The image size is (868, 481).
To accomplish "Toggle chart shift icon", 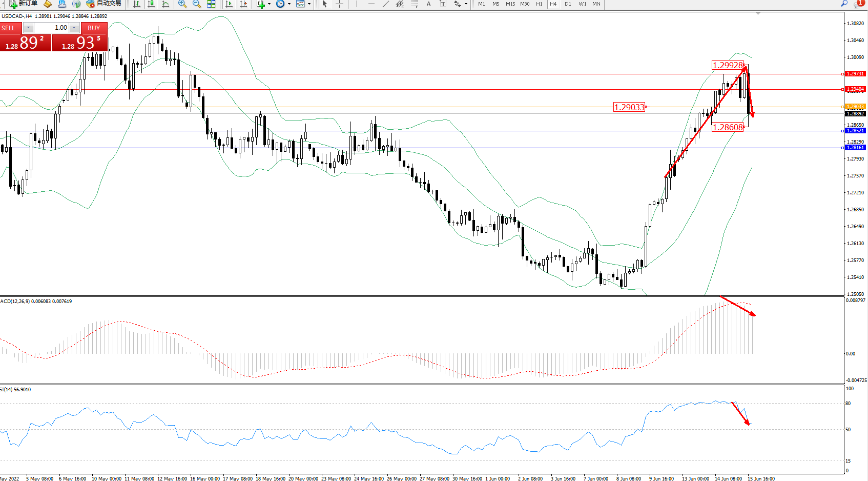I will (x=243, y=4).
